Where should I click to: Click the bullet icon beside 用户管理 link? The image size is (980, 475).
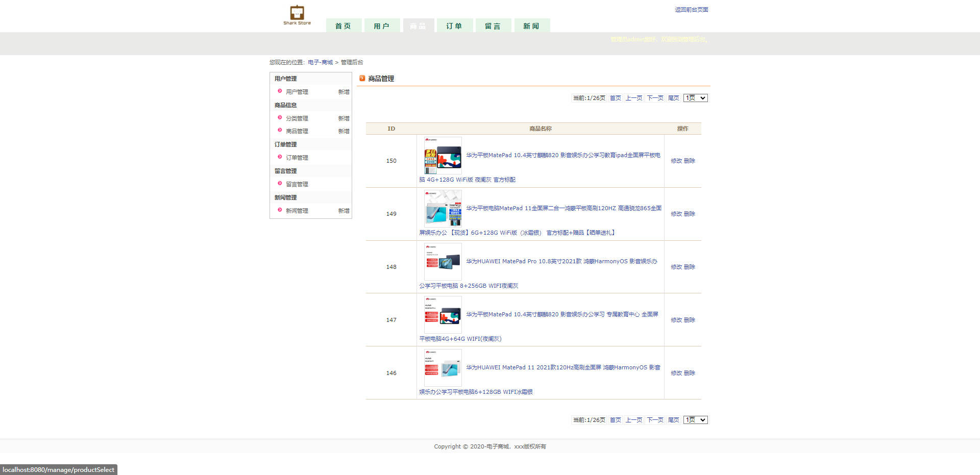(x=280, y=91)
